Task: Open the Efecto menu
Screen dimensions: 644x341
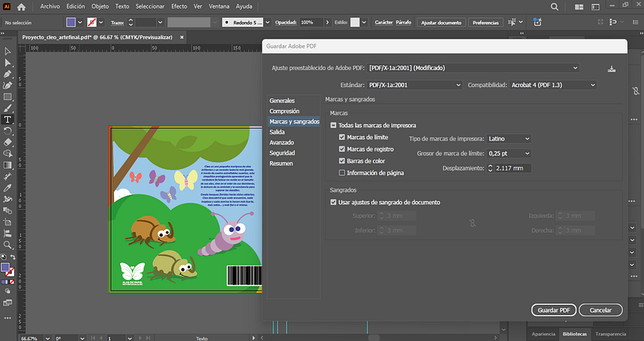Action: (x=179, y=6)
